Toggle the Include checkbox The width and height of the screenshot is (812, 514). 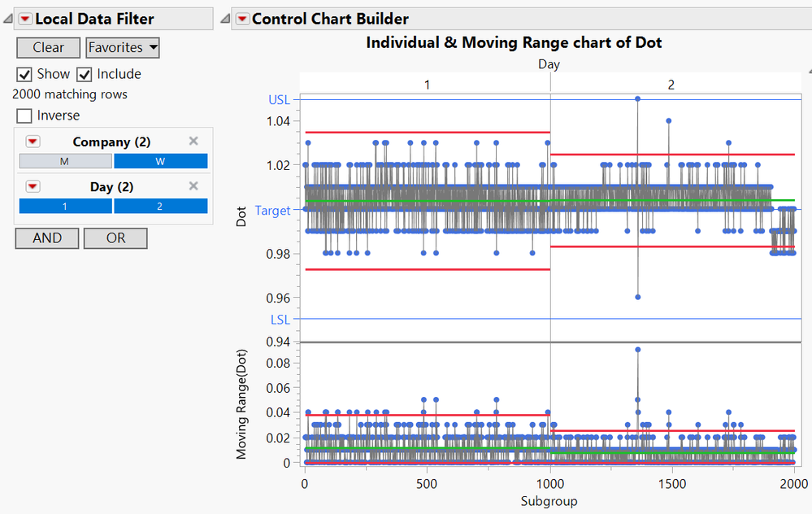point(85,75)
